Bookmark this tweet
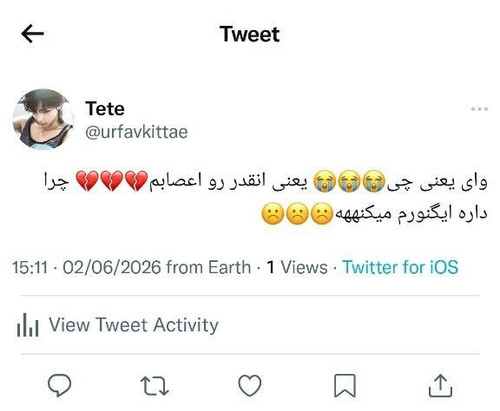Screen dimensions: 500x411 click(x=345, y=386)
